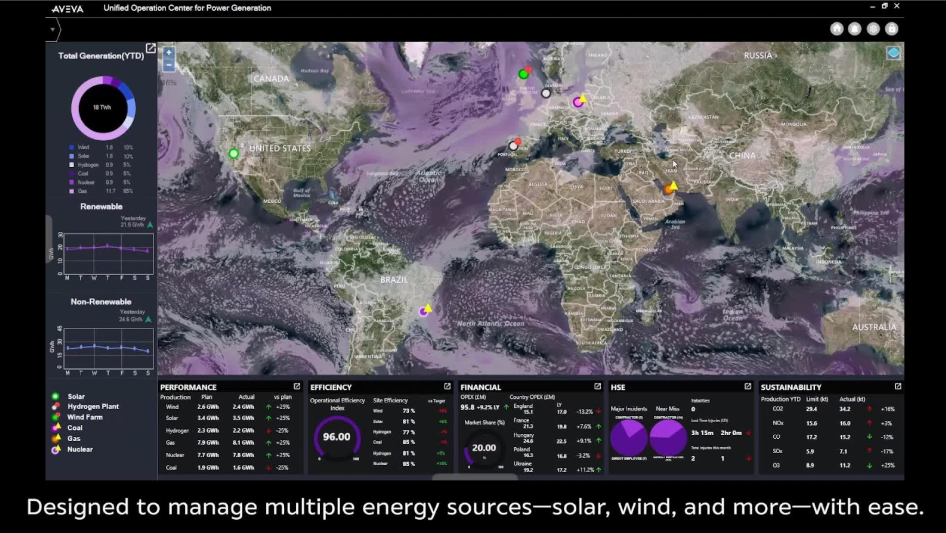The height and width of the screenshot is (533, 946).
Task: Open notifications bell icon
Action: [854, 29]
